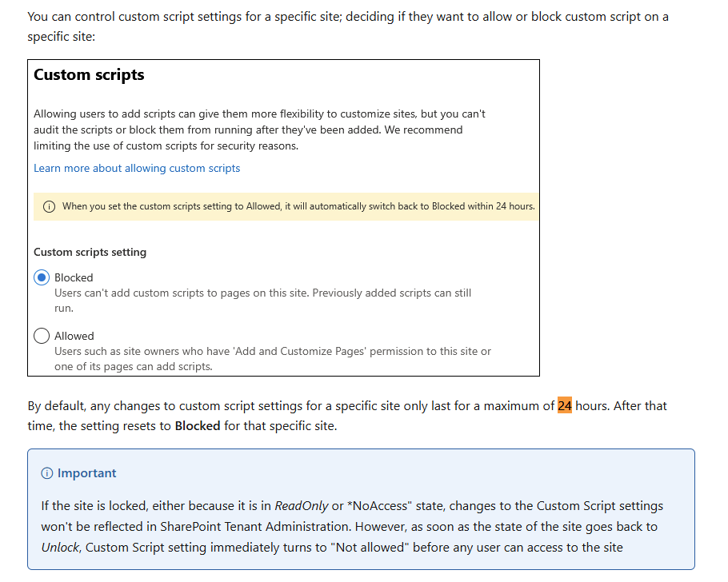Open the 'Learn more about allowing custom scripts' link

pos(136,168)
